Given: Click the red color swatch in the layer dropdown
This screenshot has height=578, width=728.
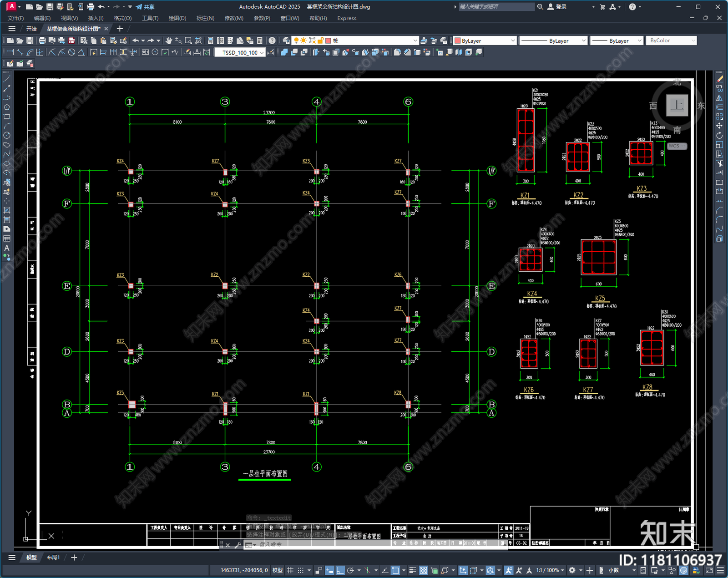Looking at the screenshot, I should (328, 41).
